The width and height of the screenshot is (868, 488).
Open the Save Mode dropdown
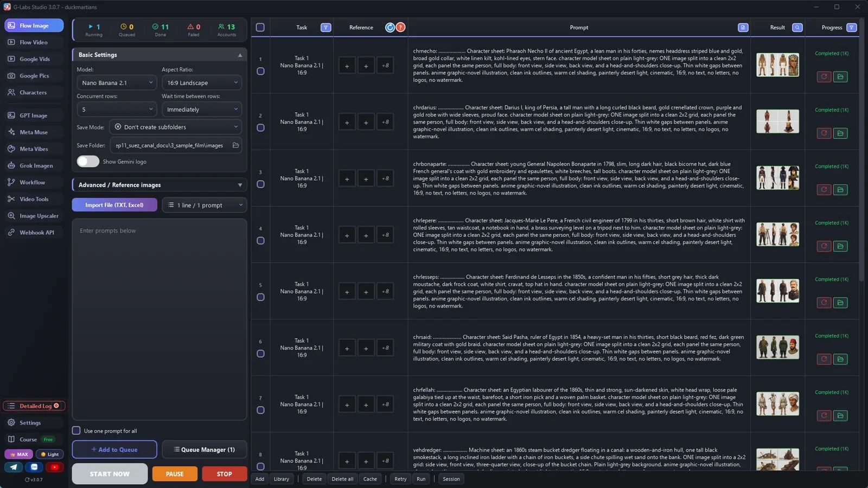pyautogui.click(x=176, y=127)
